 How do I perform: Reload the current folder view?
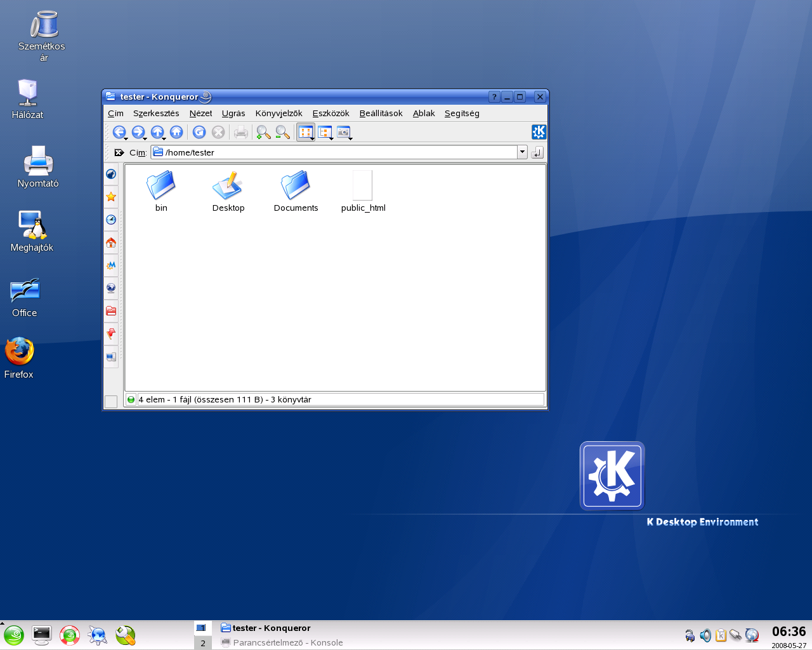[x=199, y=132]
